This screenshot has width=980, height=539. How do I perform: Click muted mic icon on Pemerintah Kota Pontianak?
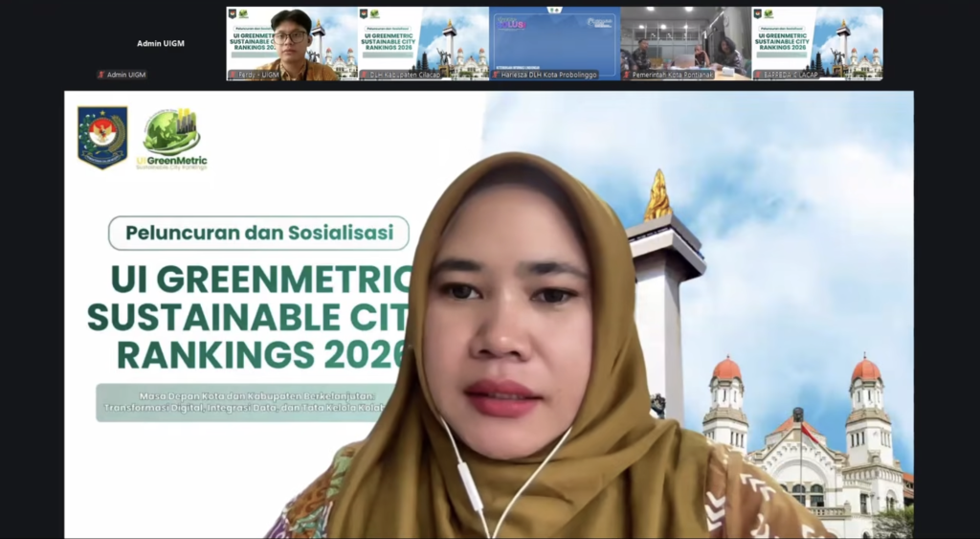tap(627, 75)
